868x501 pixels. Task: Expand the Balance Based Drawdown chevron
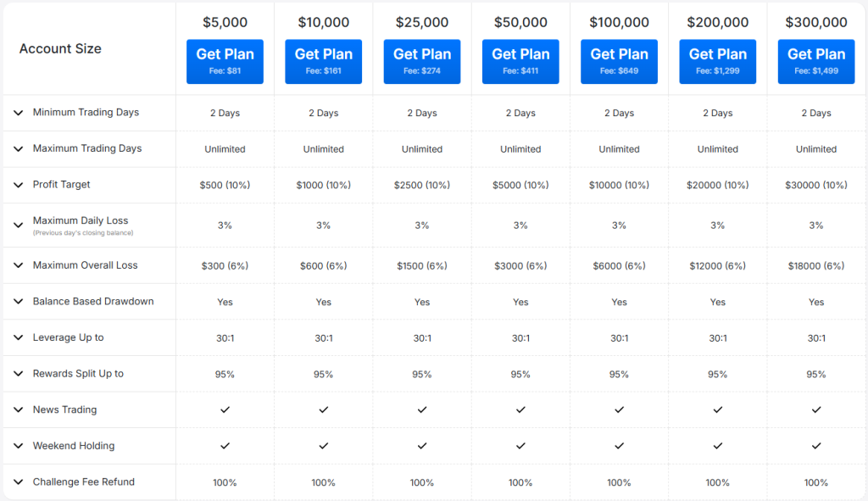(18, 302)
